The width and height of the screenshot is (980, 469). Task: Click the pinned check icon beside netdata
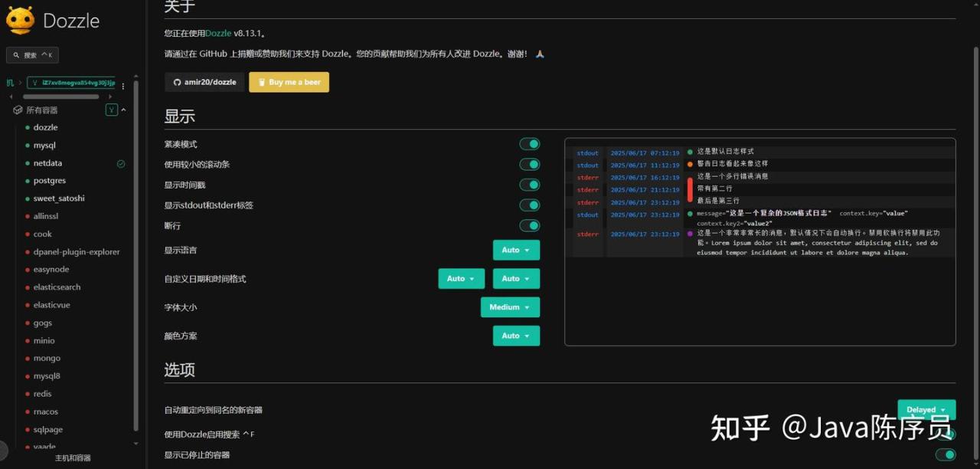pyautogui.click(x=121, y=163)
